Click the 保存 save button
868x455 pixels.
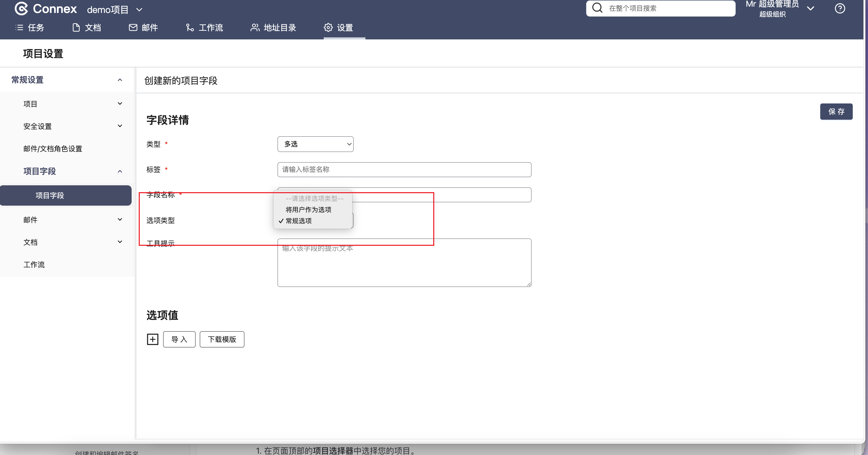[836, 112]
